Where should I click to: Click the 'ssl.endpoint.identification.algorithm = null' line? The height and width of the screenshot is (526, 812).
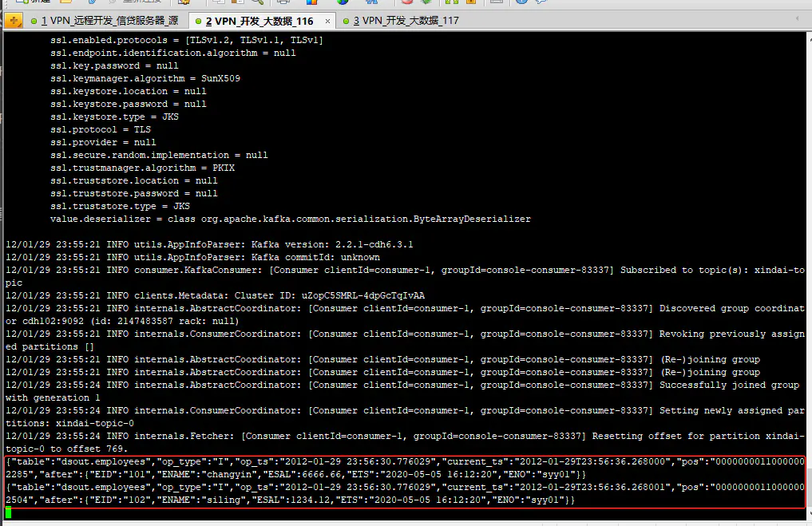pos(173,53)
